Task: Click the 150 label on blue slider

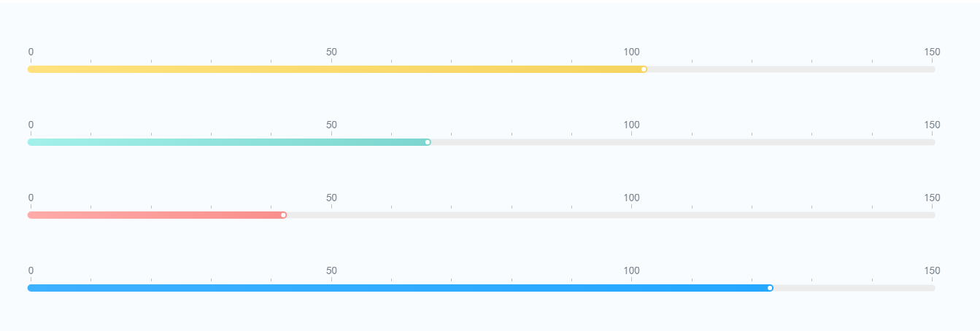Action: point(932,270)
